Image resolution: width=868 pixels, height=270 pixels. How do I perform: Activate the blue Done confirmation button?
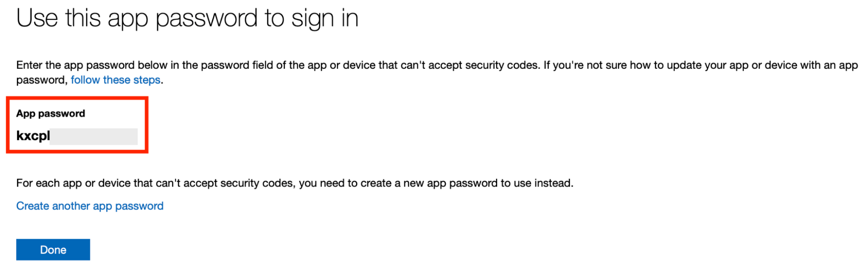pyautogui.click(x=53, y=249)
